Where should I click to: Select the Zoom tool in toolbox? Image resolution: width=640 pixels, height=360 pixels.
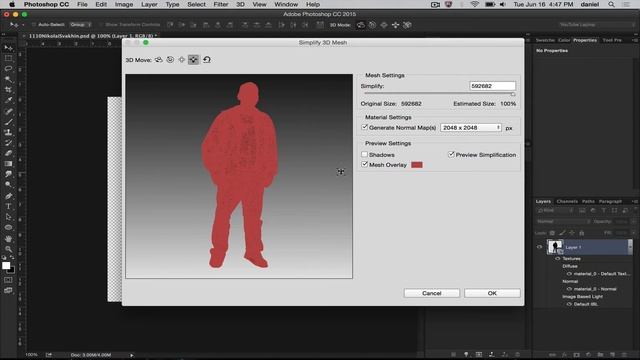[x=8, y=249]
